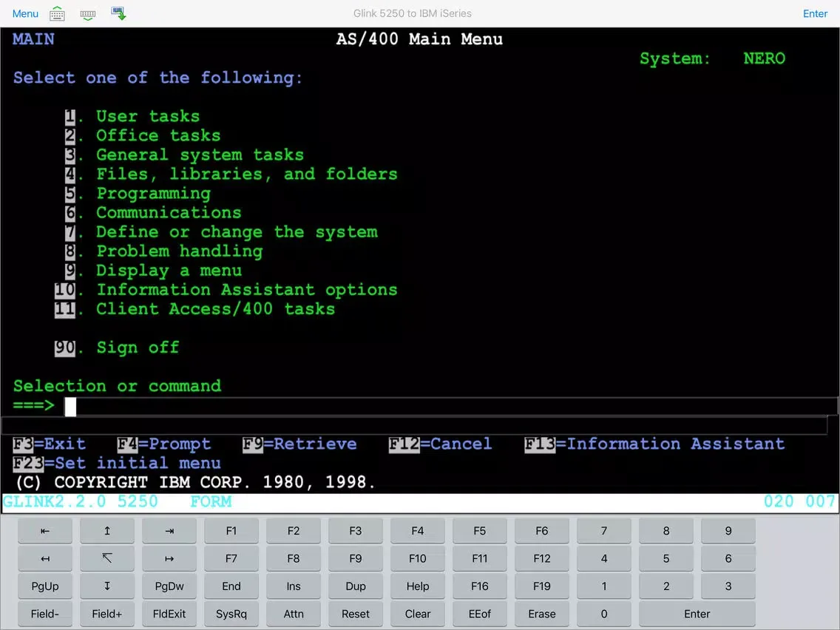
Task: Tap the Dup key
Action: point(356,586)
